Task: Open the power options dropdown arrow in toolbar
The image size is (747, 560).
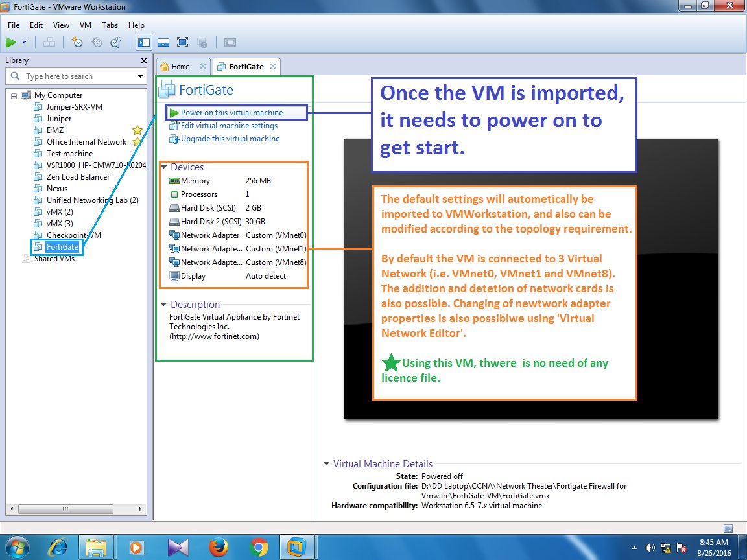Action: pos(24,42)
